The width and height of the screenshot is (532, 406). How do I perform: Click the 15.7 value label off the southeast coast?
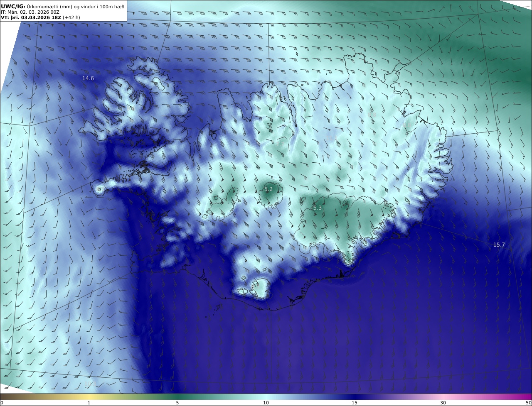coord(499,245)
